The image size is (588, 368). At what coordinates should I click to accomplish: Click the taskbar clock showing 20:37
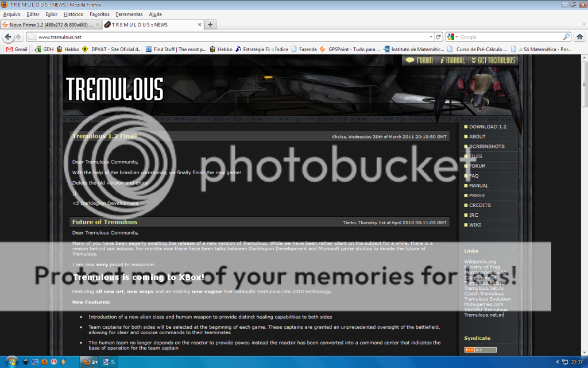(x=577, y=362)
